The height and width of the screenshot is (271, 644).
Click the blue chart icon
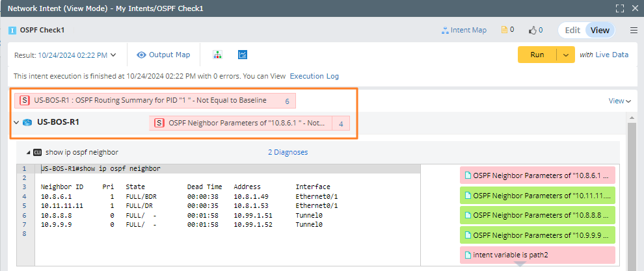pyautogui.click(x=243, y=55)
